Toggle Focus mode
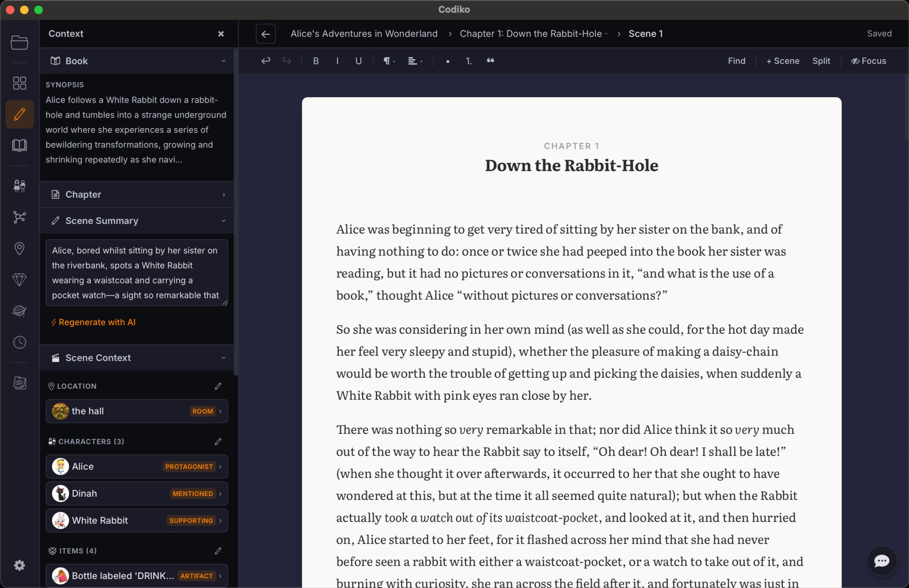This screenshot has width=909, height=588. point(869,61)
